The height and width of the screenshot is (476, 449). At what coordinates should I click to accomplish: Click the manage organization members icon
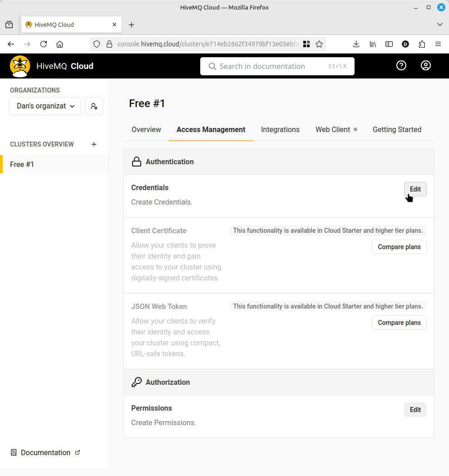[x=94, y=106]
